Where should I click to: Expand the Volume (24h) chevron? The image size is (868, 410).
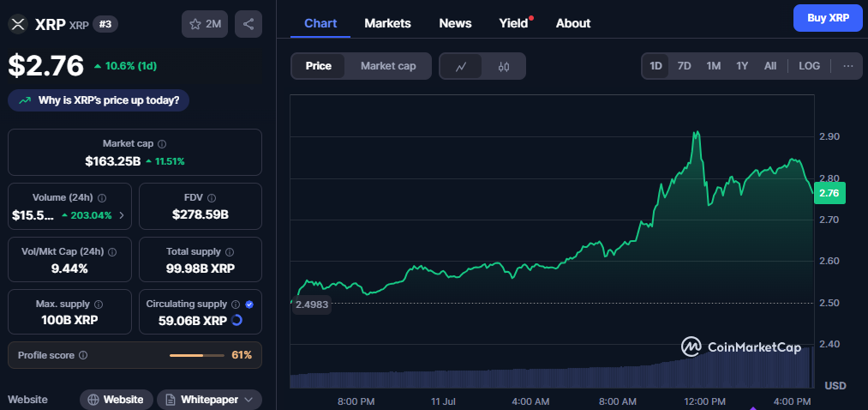point(122,215)
